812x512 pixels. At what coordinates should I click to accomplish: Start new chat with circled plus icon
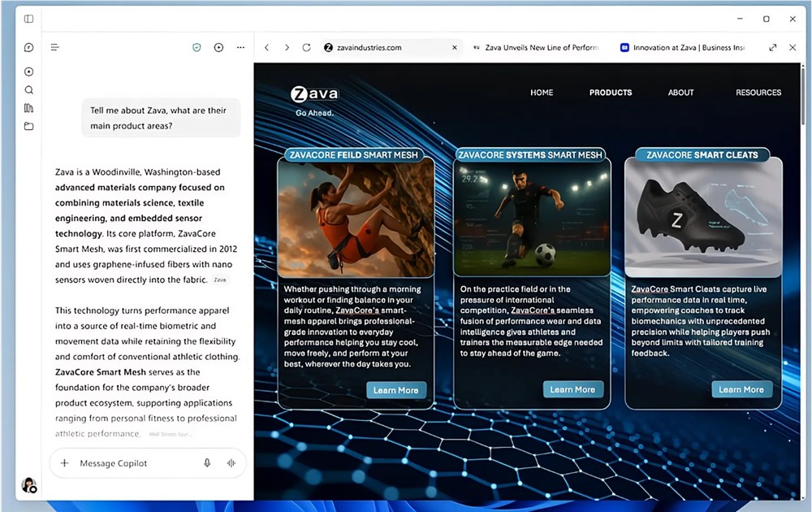(x=218, y=48)
